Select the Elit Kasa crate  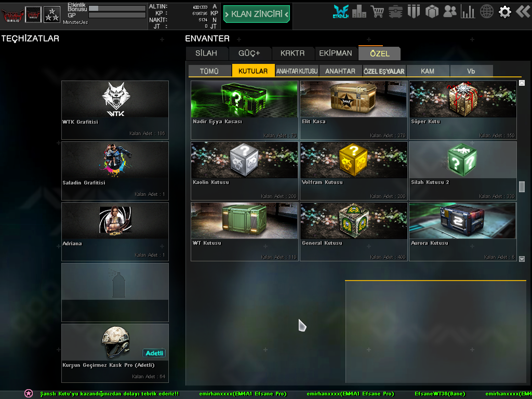click(x=353, y=110)
